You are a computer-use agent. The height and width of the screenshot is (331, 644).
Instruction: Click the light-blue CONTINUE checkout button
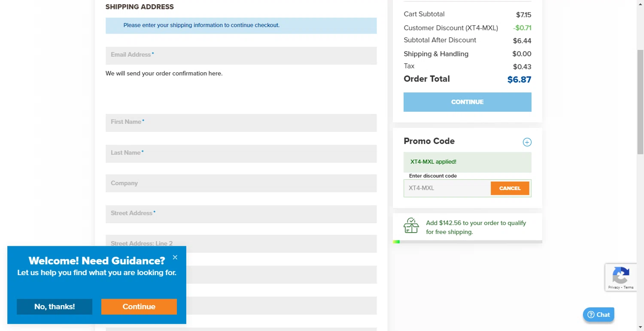(468, 102)
